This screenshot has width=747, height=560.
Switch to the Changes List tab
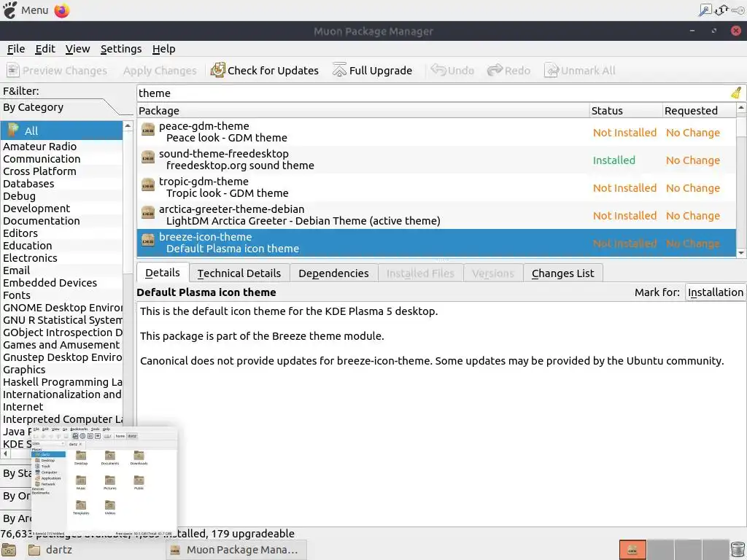562,273
